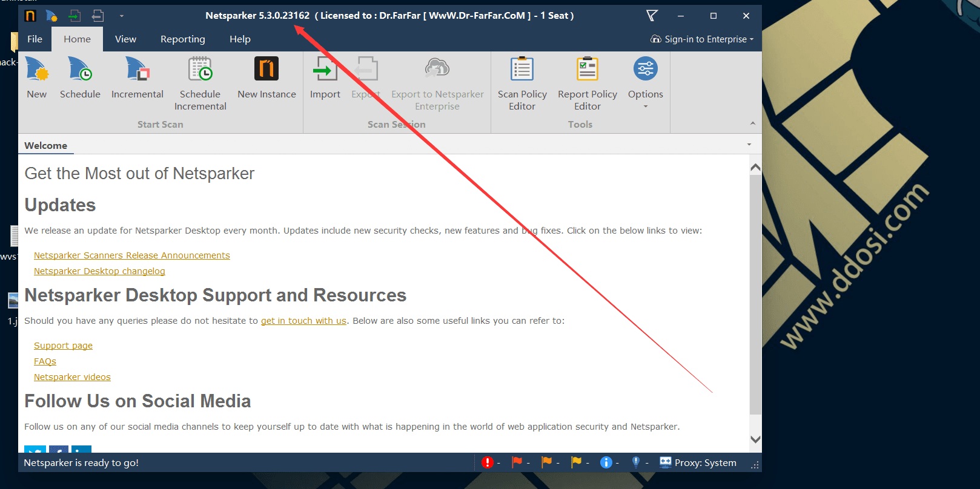Follow the get in touch with us link
980x489 pixels.
(x=303, y=321)
